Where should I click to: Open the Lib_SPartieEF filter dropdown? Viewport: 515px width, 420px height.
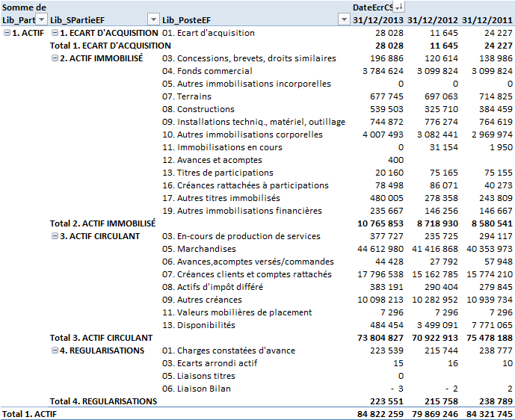[153, 19]
